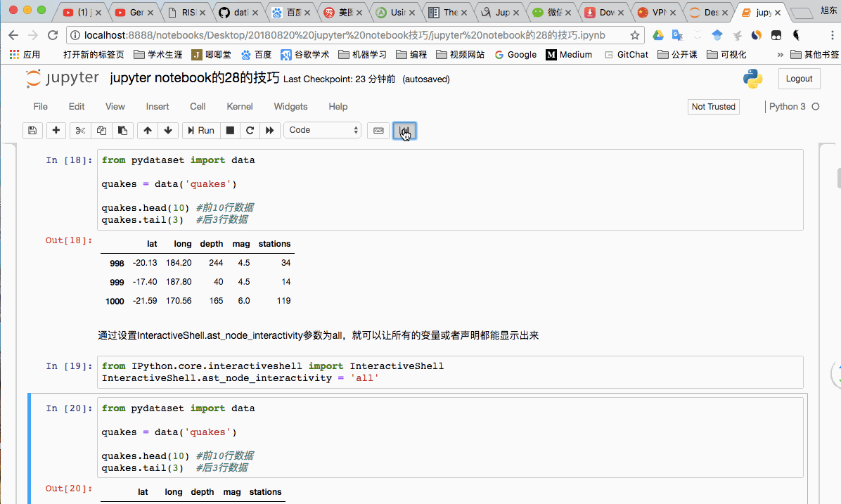841x504 pixels.
Task: Run the selected cell
Action: pos(201,130)
